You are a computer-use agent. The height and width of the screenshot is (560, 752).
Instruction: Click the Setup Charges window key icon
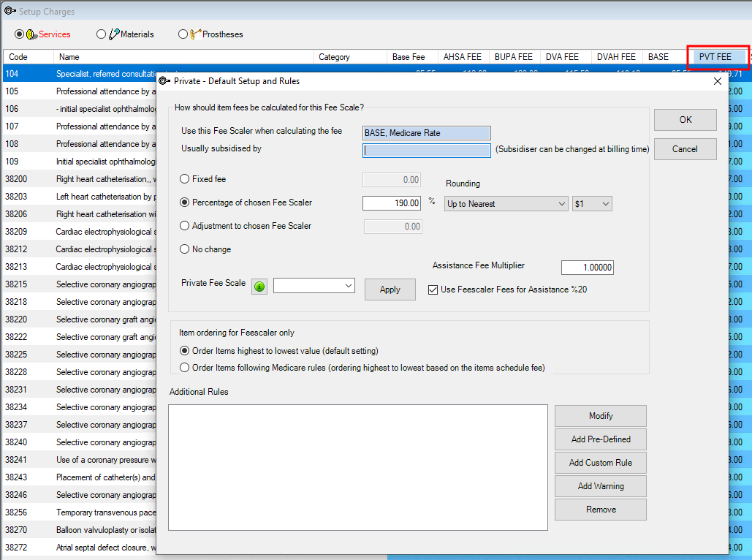click(x=10, y=11)
